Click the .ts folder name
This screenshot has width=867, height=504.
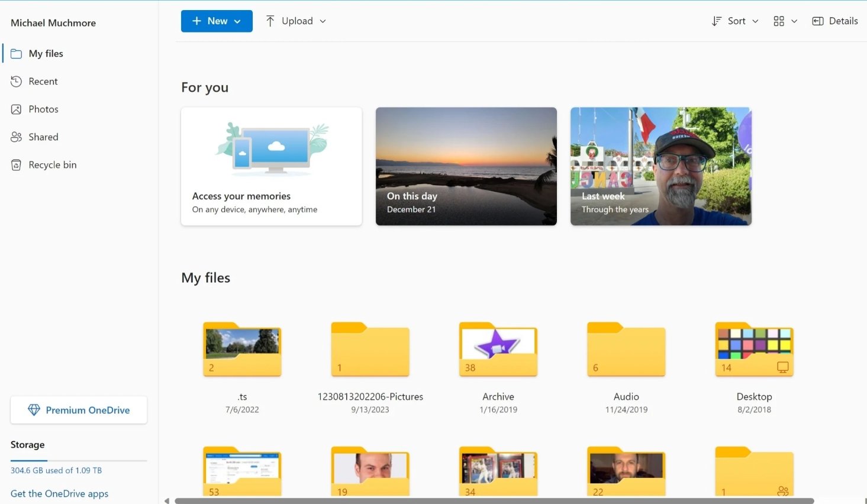[242, 397]
